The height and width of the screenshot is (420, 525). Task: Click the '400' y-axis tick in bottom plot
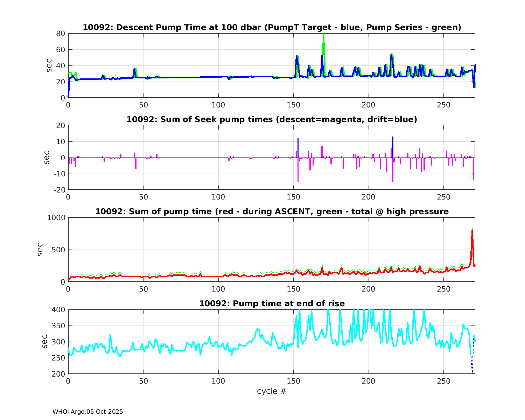tap(58, 310)
